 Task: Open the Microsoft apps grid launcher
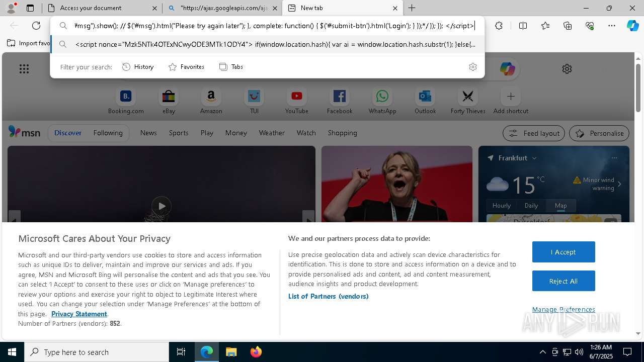[x=24, y=69]
